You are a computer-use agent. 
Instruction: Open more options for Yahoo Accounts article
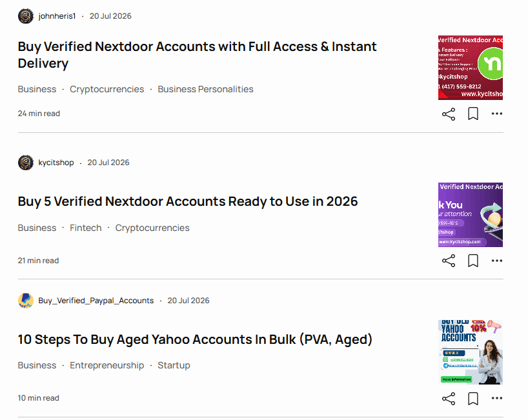pos(497,398)
